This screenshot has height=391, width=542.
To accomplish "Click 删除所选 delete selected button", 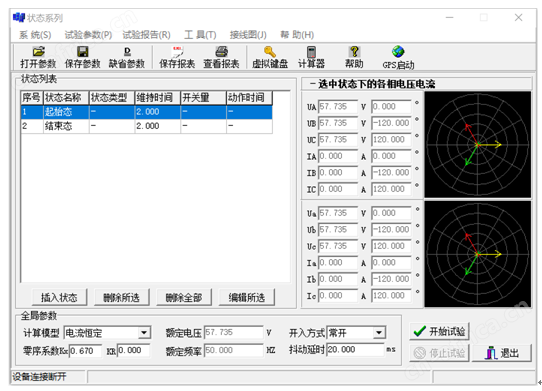I will (121, 297).
